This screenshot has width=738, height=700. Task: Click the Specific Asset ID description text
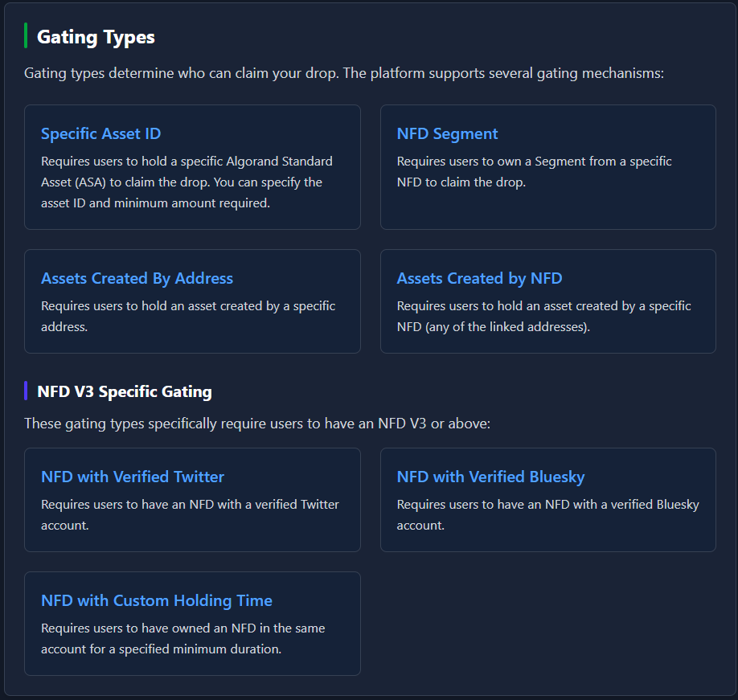tap(187, 182)
